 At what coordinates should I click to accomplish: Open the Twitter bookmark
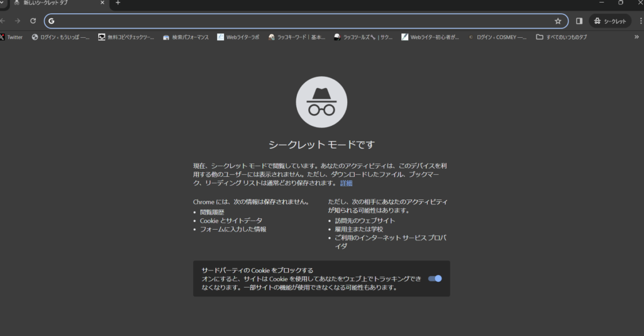coord(11,37)
